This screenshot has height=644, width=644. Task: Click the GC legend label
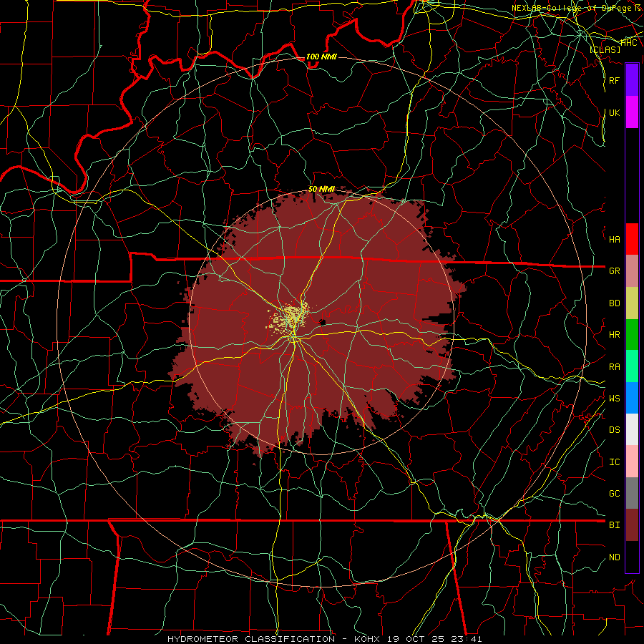615,493
